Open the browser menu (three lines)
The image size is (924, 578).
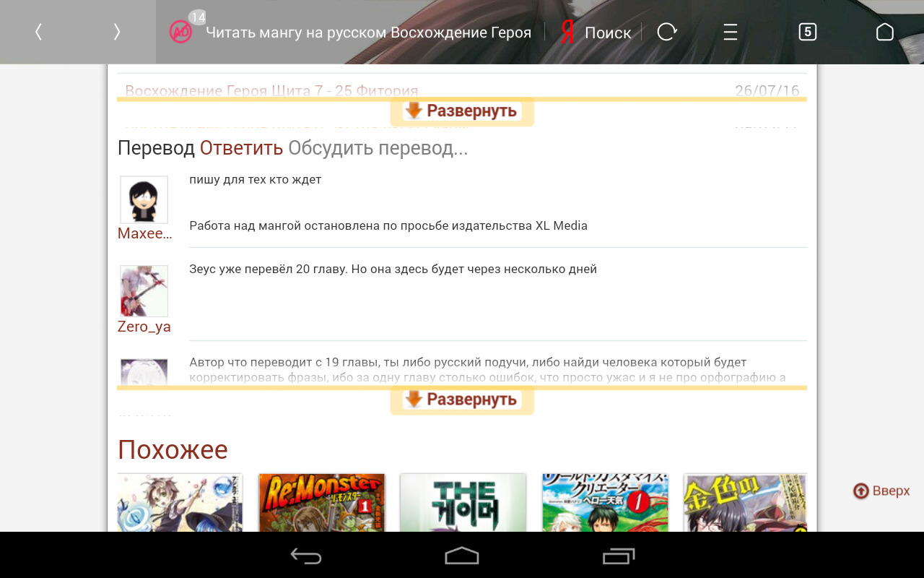tap(731, 32)
